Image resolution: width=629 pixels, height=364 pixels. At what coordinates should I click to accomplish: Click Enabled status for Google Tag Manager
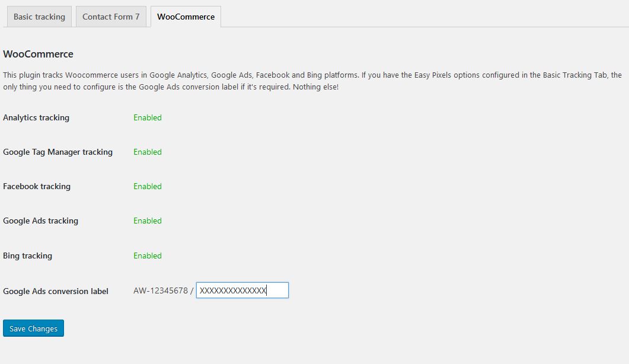click(x=148, y=152)
